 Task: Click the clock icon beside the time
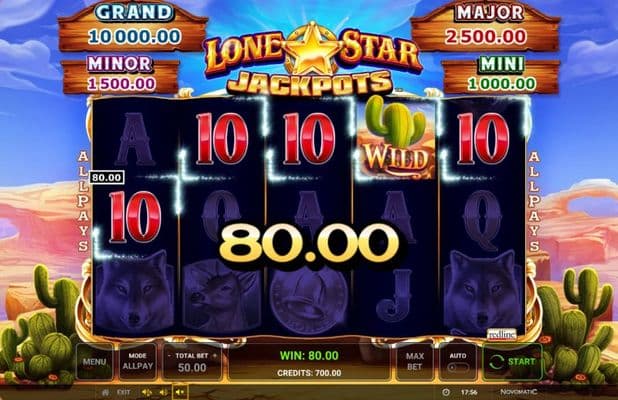(x=446, y=393)
